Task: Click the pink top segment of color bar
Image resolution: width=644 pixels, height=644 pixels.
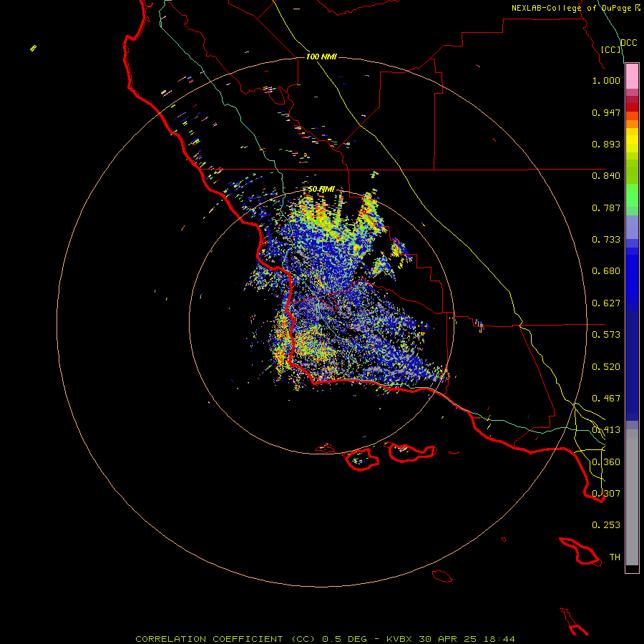Action: coord(632,77)
